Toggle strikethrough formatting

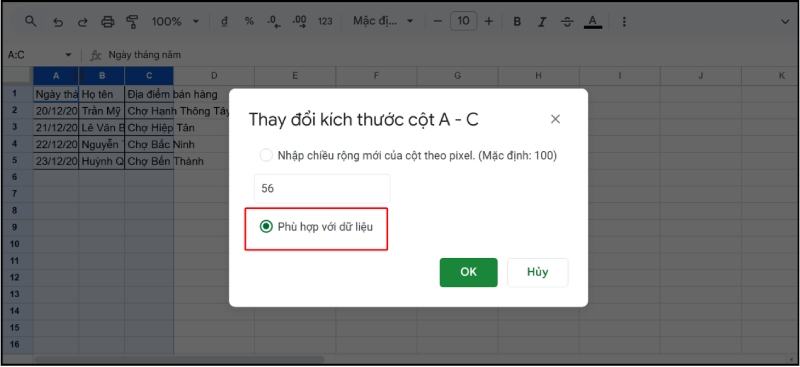pos(567,22)
